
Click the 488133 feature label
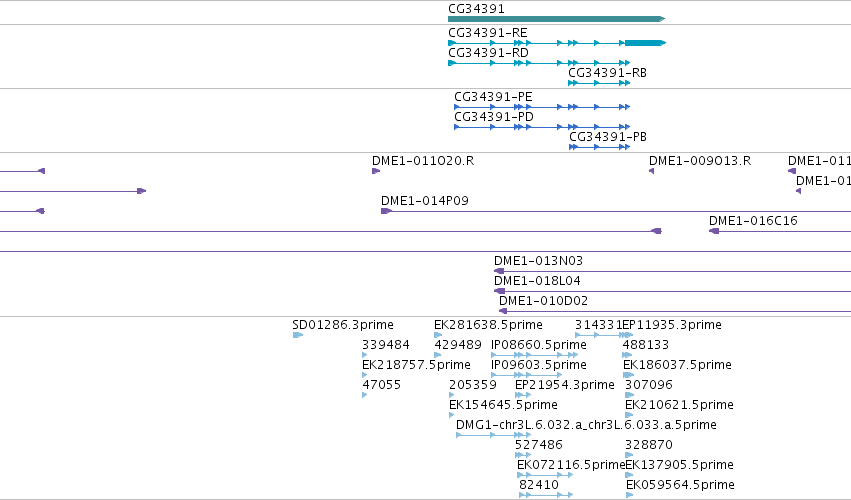click(645, 345)
